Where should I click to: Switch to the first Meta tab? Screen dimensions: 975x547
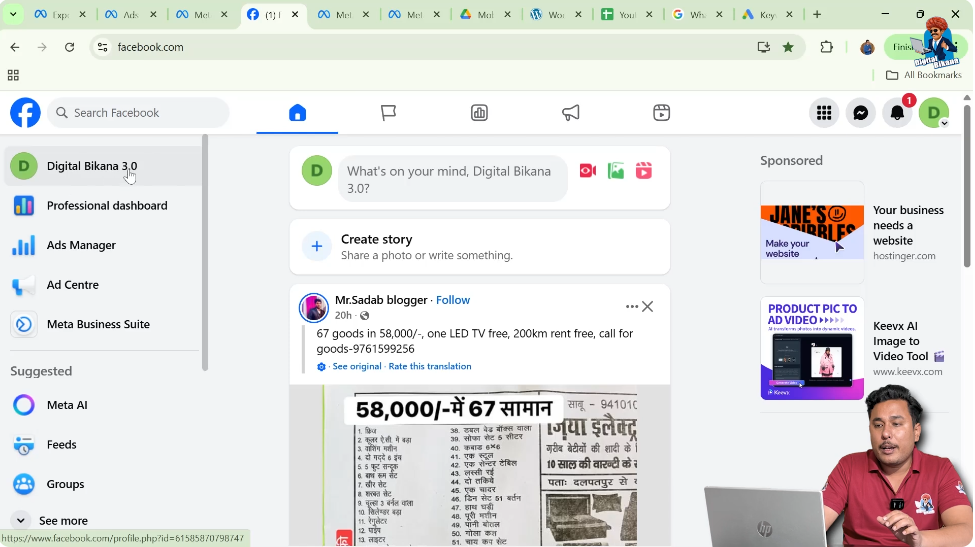click(x=60, y=14)
